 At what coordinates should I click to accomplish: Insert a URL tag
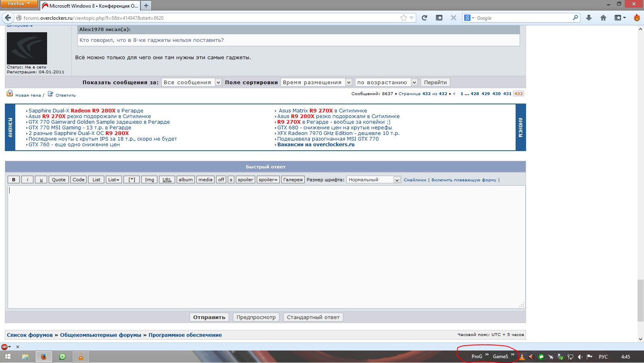click(x=167, y=180)
